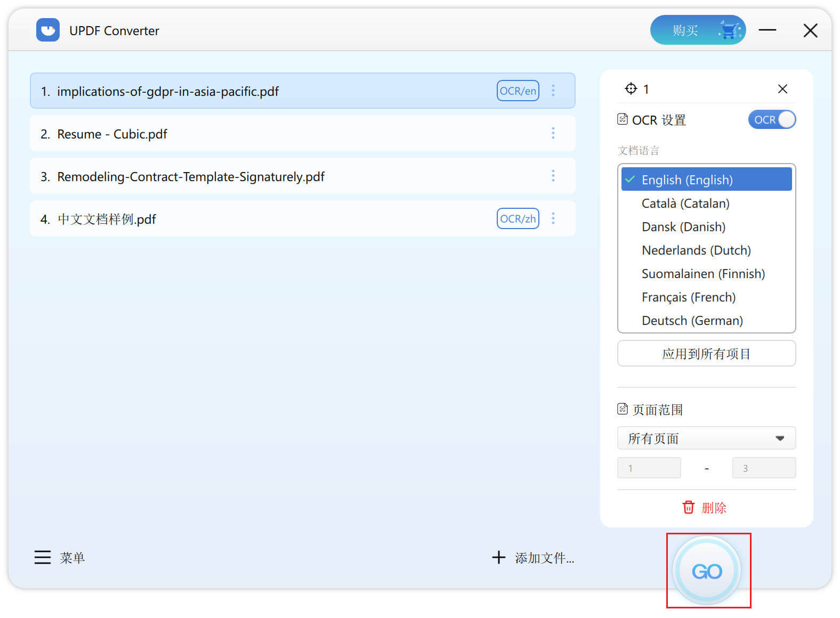Click 添加文件... add files label
The height and width of the screenshot is (618, 840).
[x=544, y=558]
